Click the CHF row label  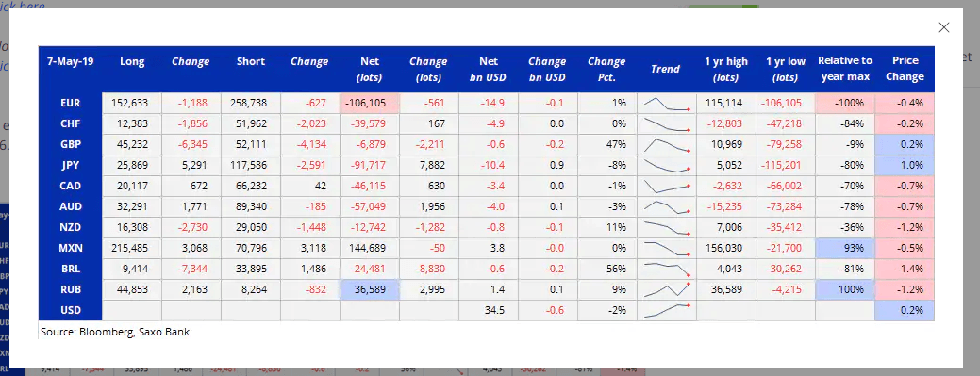coord(70,123)
